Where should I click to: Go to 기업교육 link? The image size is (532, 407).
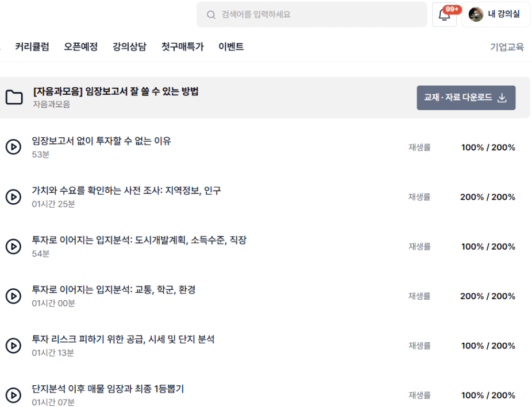point(507,46)
